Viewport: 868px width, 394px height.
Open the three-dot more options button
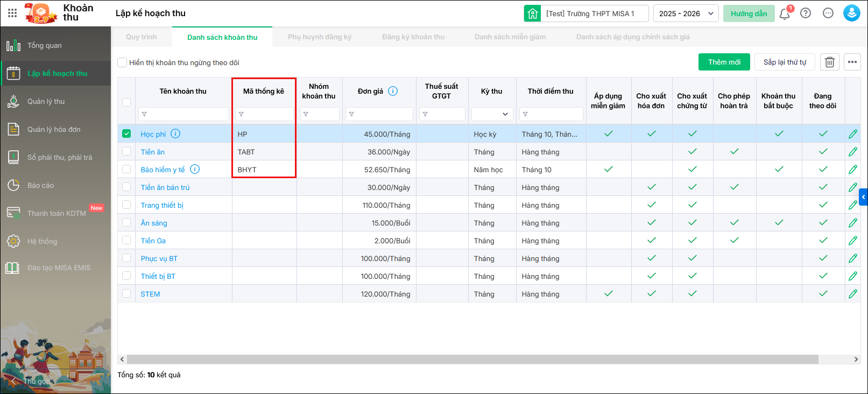[x=852, y=62]
